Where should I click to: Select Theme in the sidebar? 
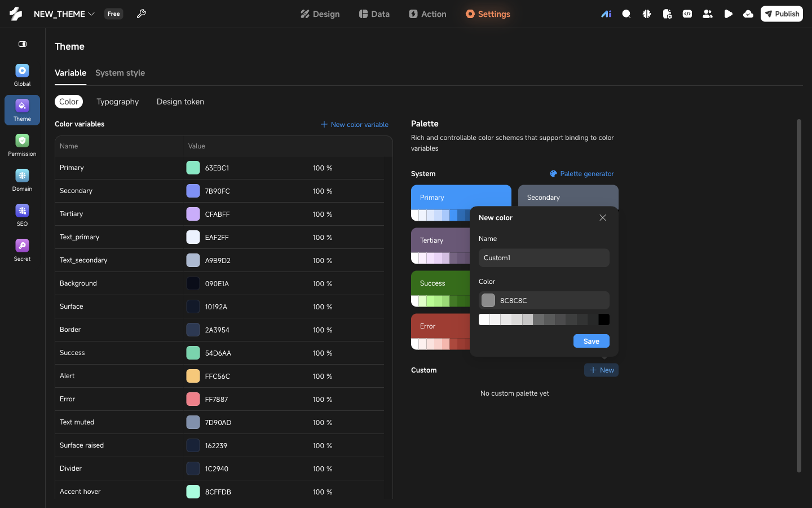[x=22, y=110]
